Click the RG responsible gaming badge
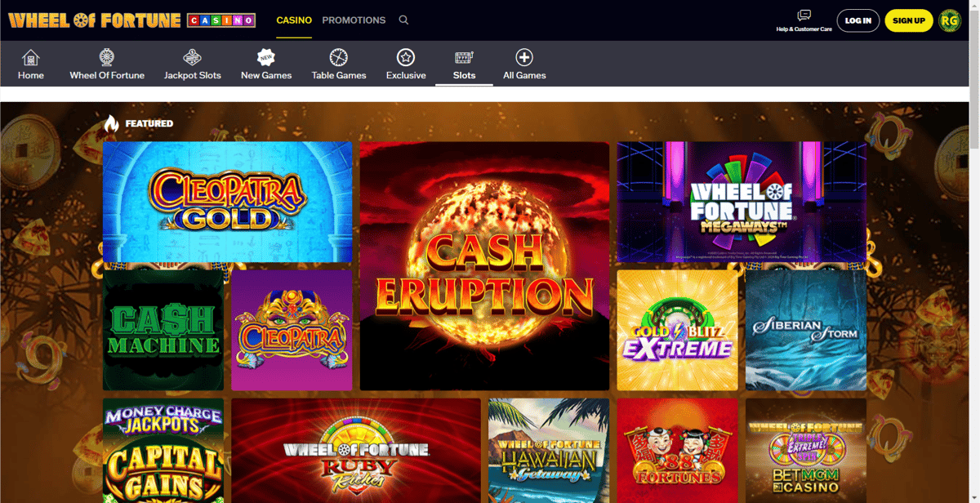 (950, 20)
